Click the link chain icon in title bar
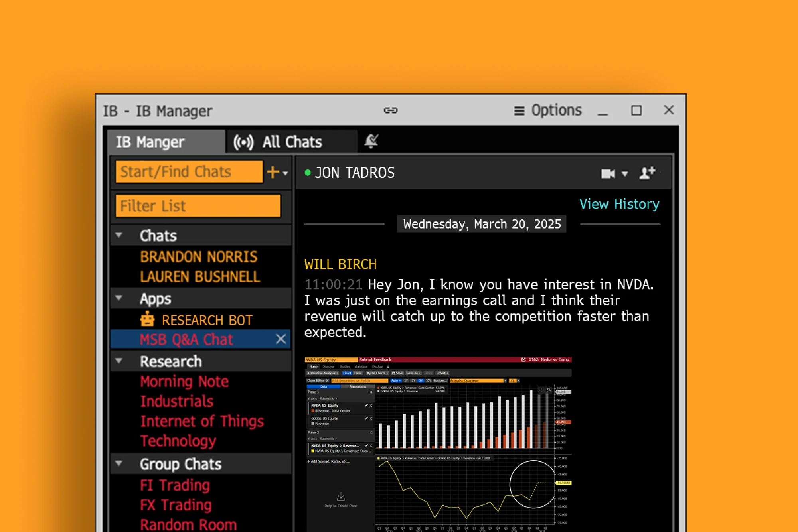This screenshot has height=532, width=798. (x=391, y=110)
